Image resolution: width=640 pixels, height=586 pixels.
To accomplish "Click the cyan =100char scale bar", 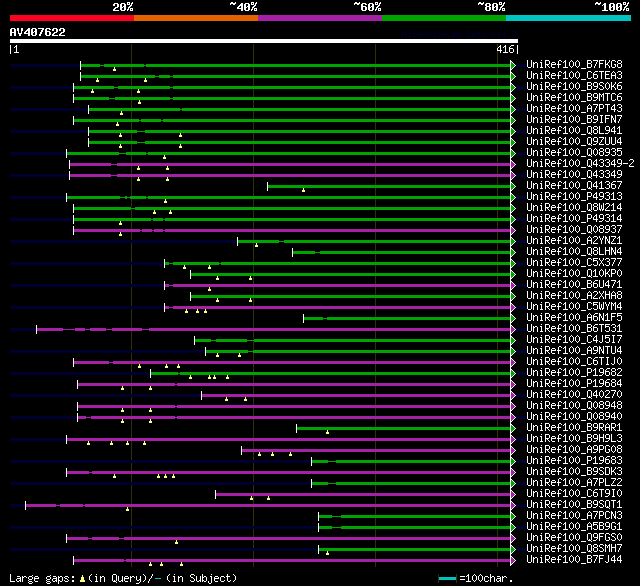I will [x=447, y=578].
